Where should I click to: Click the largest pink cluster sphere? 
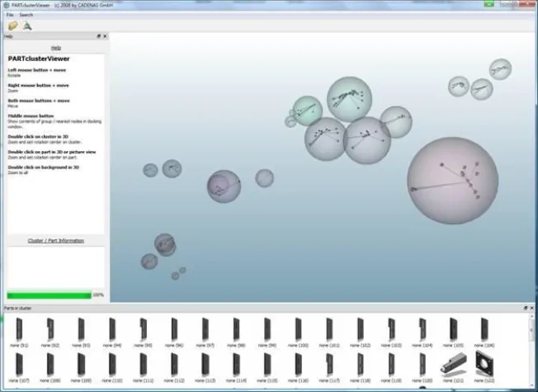point(453,180)
